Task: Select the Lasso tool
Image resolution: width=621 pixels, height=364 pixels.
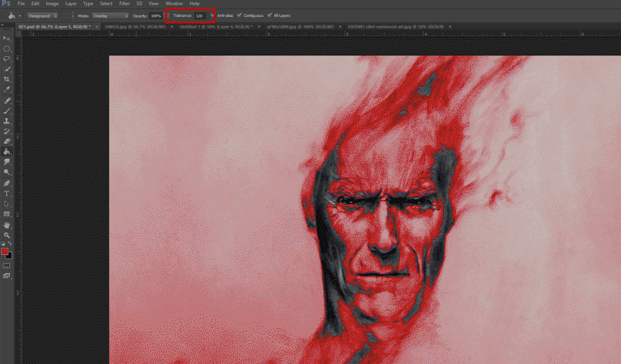Action: [7, 58]
